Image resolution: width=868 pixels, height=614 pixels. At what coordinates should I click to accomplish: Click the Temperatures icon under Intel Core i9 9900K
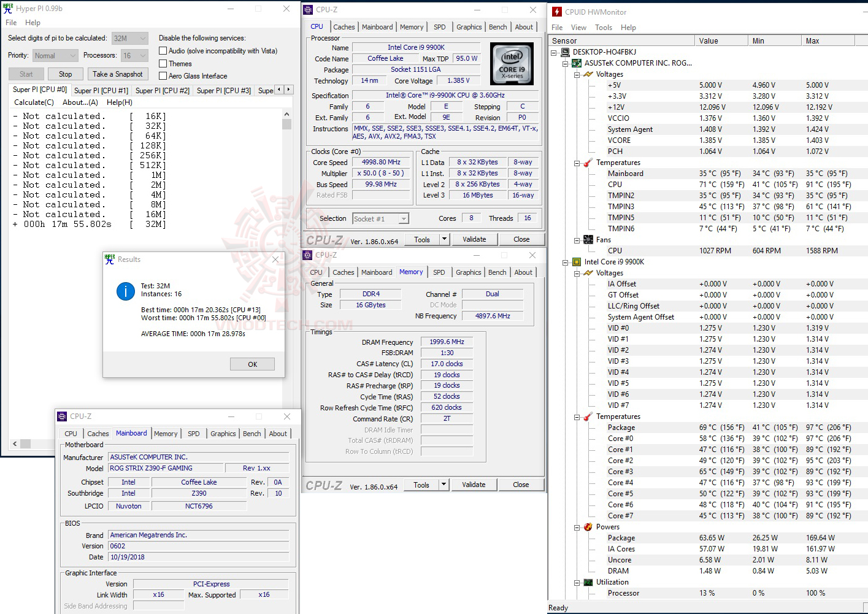[587, 416]
